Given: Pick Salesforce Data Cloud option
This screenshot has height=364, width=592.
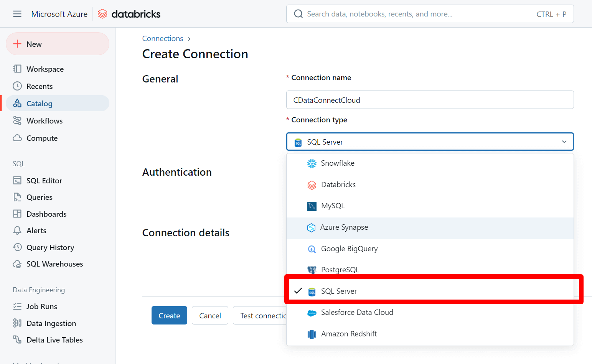Looking at the screenshot, I should [x=430, y=313].
